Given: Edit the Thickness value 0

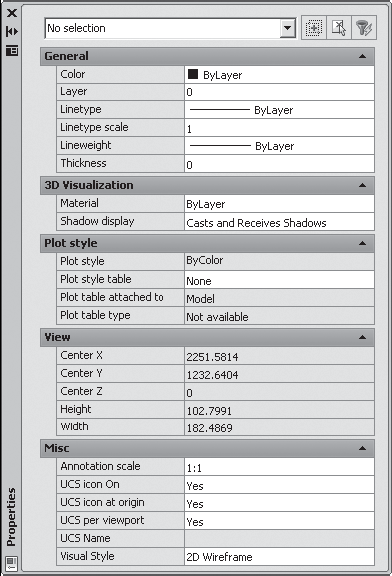Looking at the screenshot, I should [x=279, y=164].
